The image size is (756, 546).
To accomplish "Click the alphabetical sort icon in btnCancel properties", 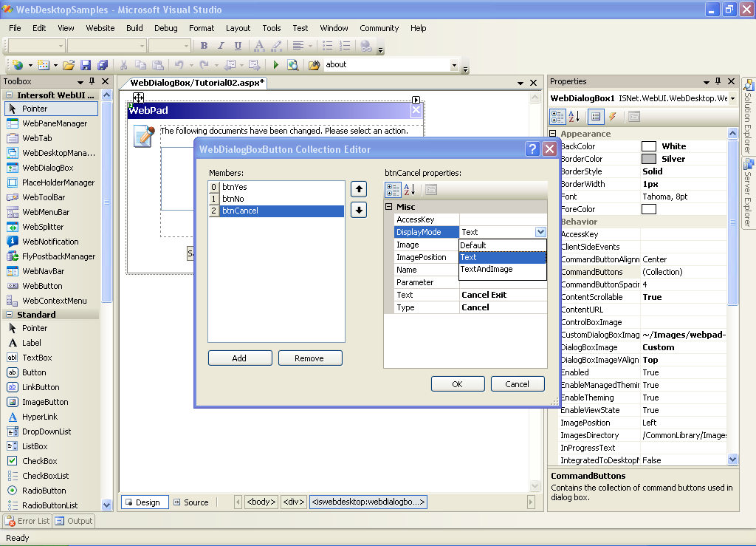I will [x=410, y=190].
